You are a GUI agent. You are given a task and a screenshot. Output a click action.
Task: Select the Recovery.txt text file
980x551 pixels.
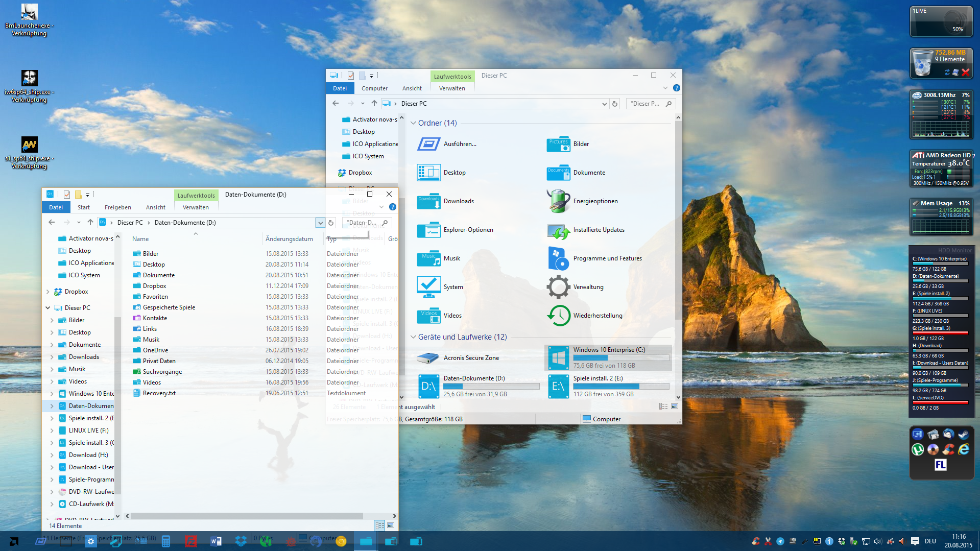159,393
